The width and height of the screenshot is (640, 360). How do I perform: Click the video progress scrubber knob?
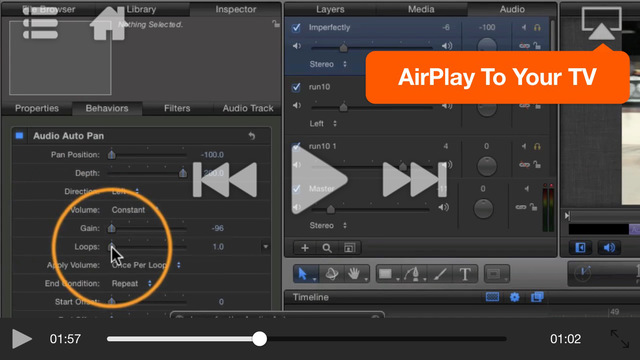(259, 339)
